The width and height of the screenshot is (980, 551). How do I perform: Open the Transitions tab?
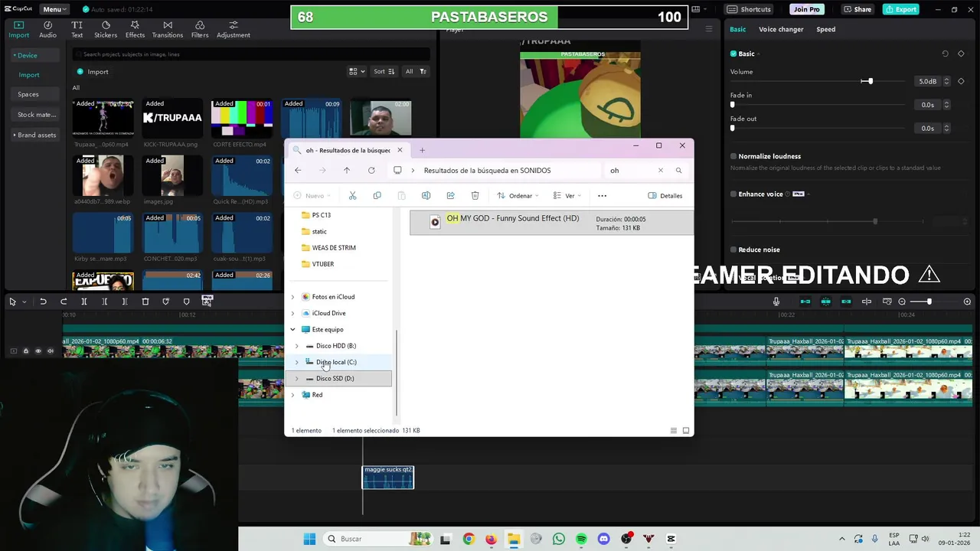[x=168, y=29]
